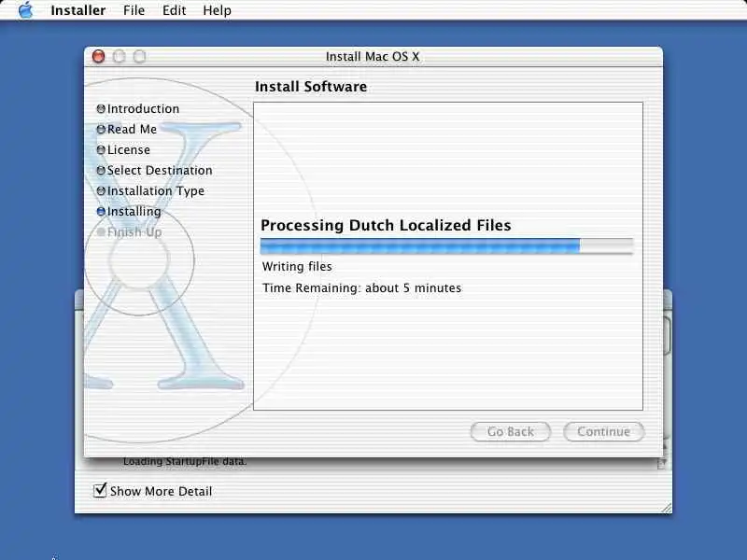Click the Introduction step bullet
Viewport: 747px width, 560px height.
point(101,109)
